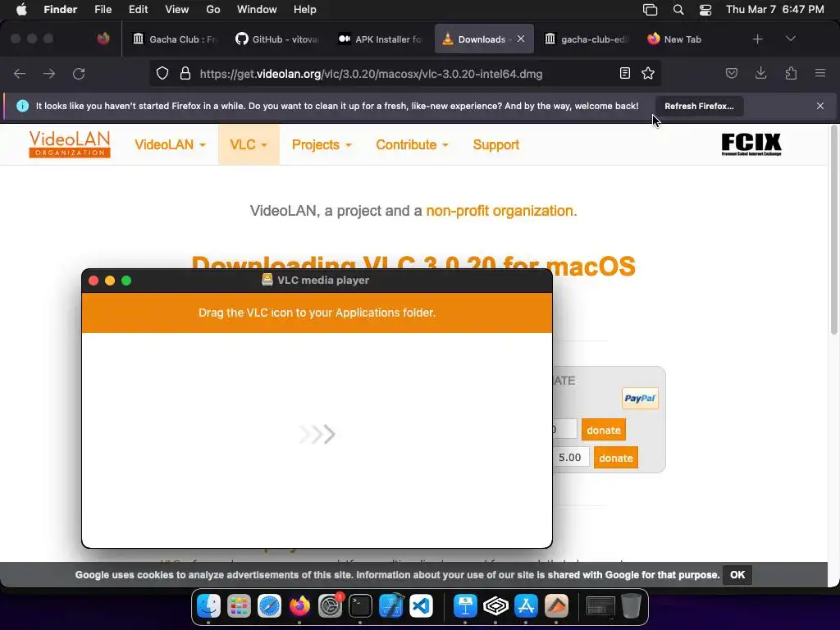Open Visual Studio Code from the Dock
Image resolution: width=840 pixels, height=630 pixels.
pos(421,606)
